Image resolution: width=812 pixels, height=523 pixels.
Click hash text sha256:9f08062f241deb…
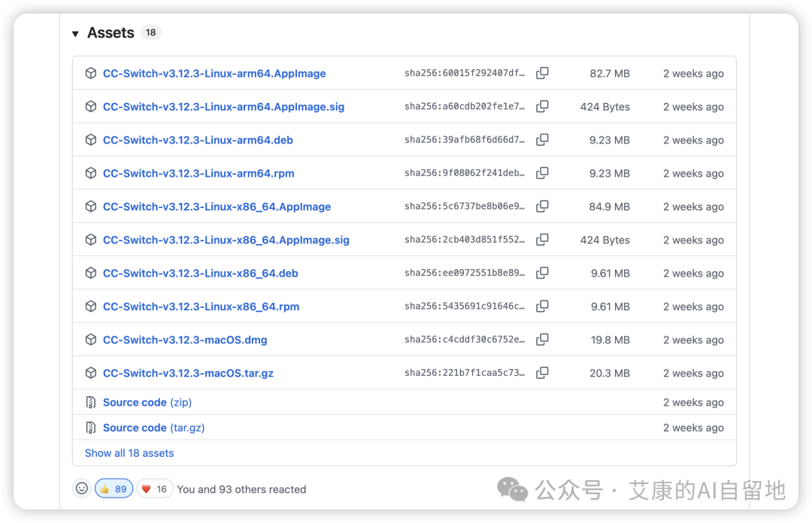465,173
